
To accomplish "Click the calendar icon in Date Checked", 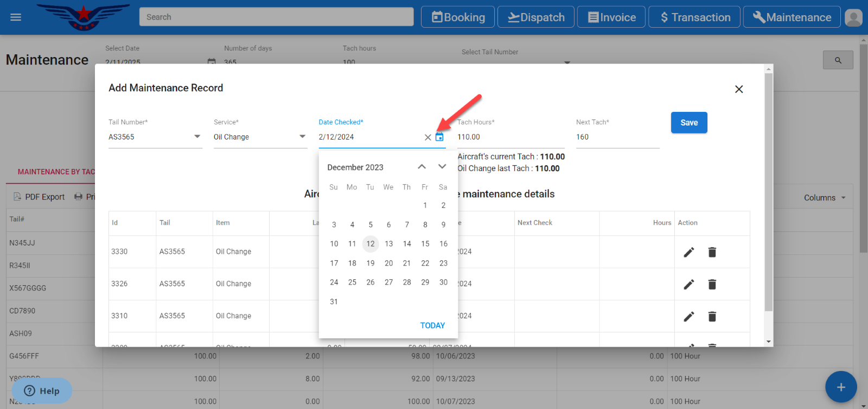I will [x=439, y=137].
